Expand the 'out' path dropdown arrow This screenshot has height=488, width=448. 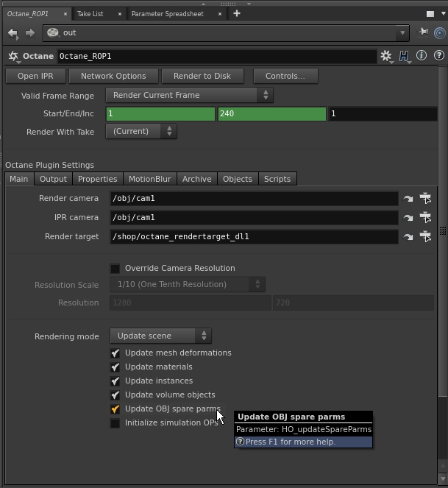pos(402,32)
